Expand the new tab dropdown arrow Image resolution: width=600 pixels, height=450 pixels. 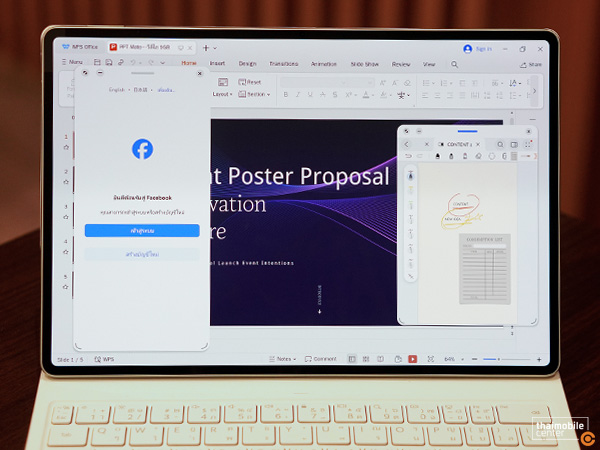[x=215, y=48]
